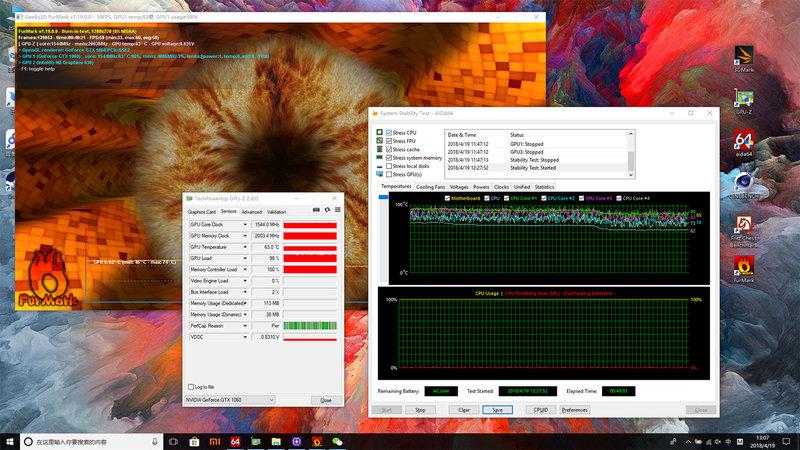Open File Explorer from the taskbar

[x=276, y=441]
